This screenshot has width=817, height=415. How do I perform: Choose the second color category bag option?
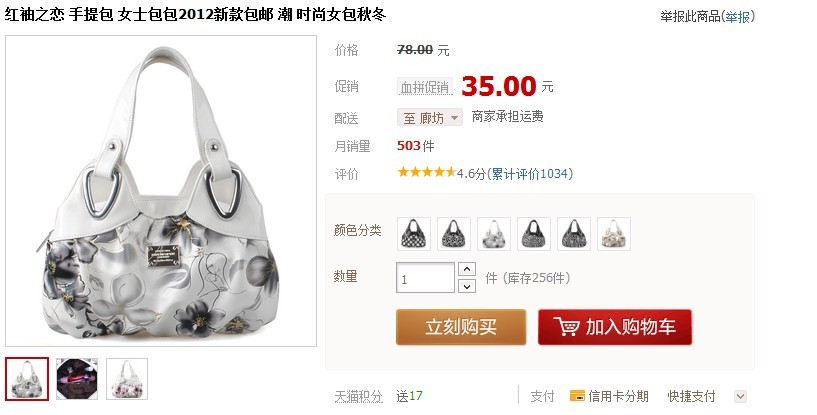(x=454, y=234)
